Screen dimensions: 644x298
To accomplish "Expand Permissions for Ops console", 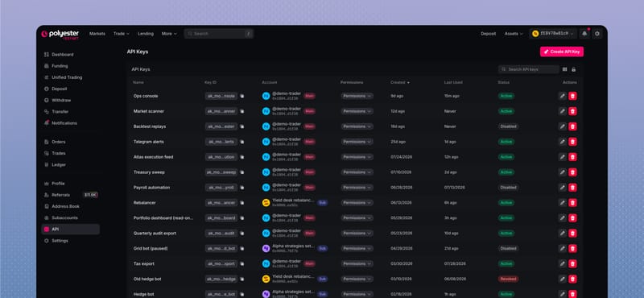I will coord(357,96).
